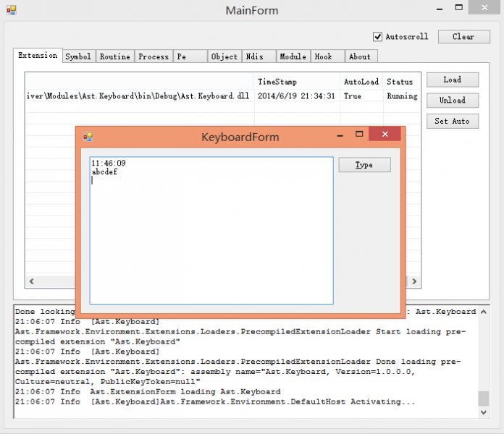Click the log text 'Culture=neutral, PublicKeyToken=null'
The height and width of the screenshot is (434, 504).
(108, 382)
